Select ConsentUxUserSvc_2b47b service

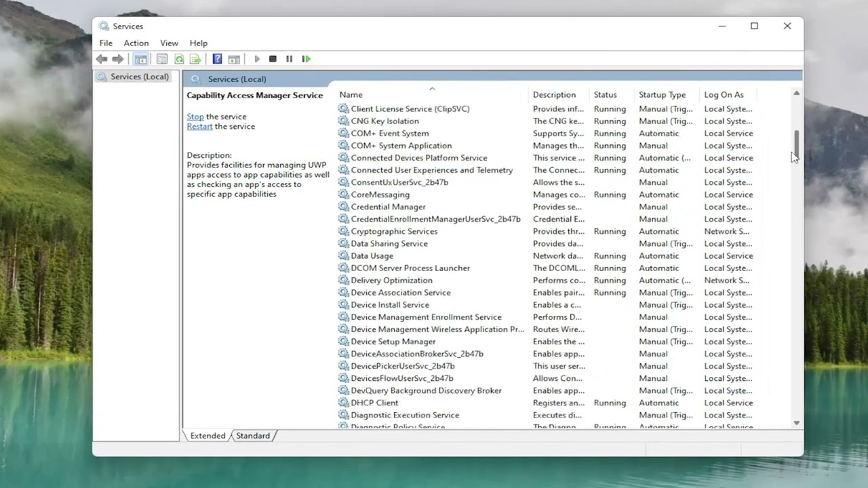click(x=546, y=182)
